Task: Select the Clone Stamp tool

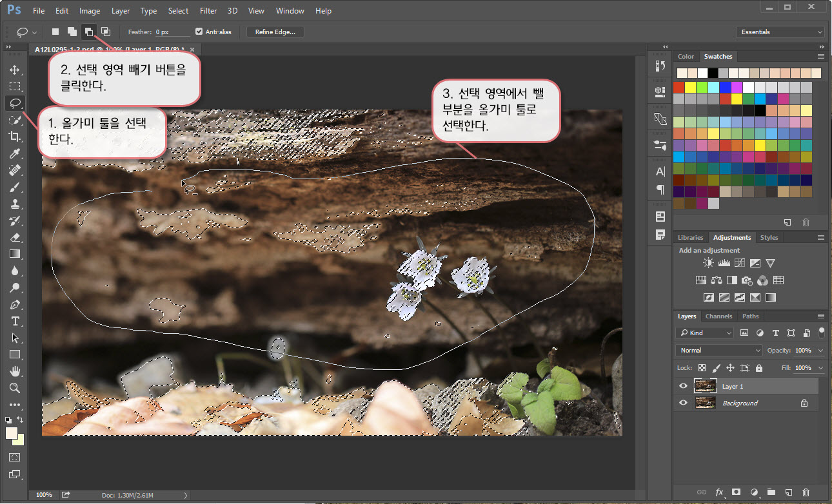Action: (14, 204)
